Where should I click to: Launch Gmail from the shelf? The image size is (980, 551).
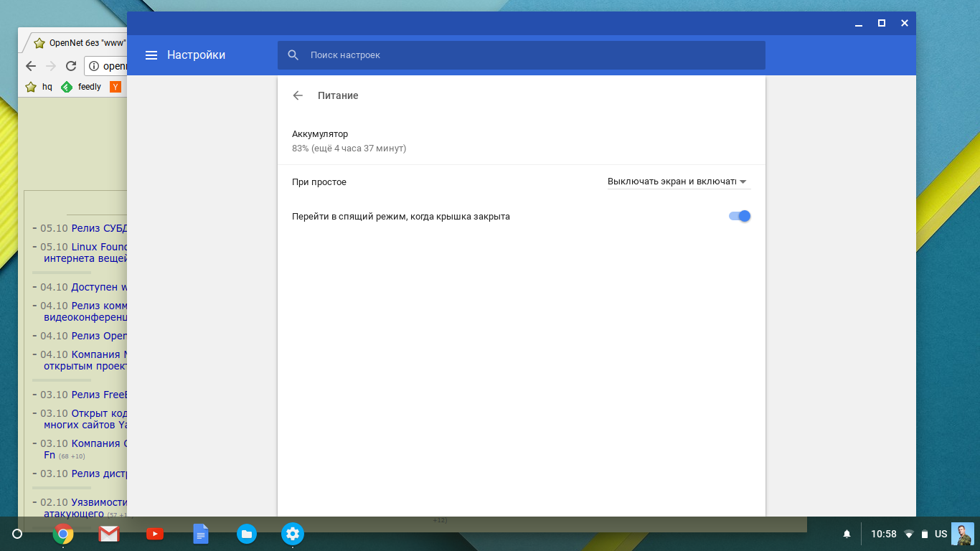click(109, 534)
